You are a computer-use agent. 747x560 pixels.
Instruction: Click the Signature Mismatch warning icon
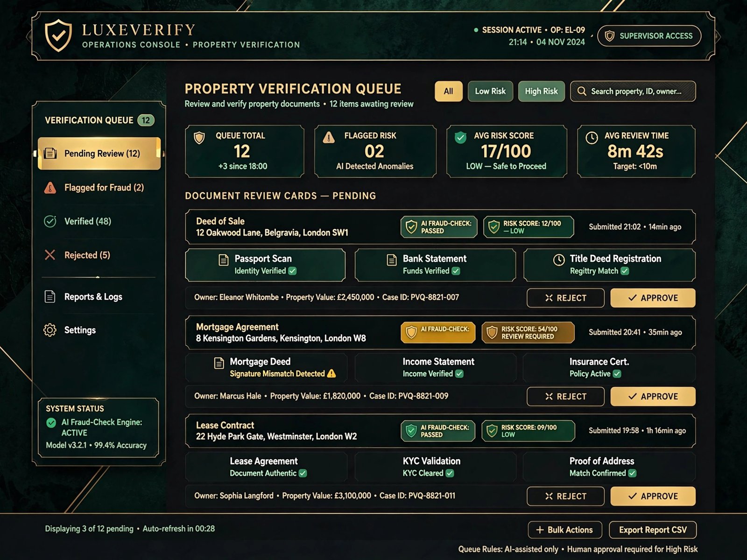click(331, 373)
